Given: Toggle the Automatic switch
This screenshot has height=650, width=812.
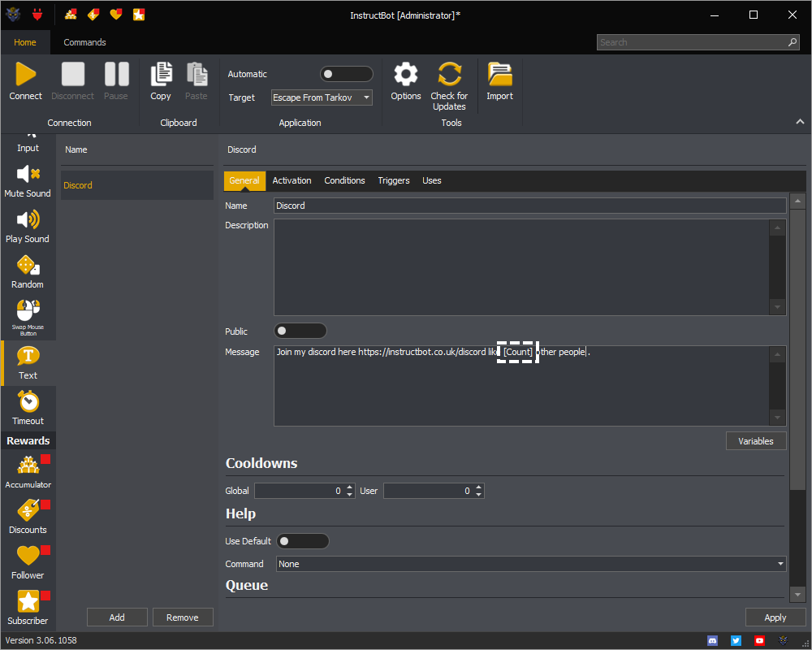Looking at the screenshot, I should (346, 74).
